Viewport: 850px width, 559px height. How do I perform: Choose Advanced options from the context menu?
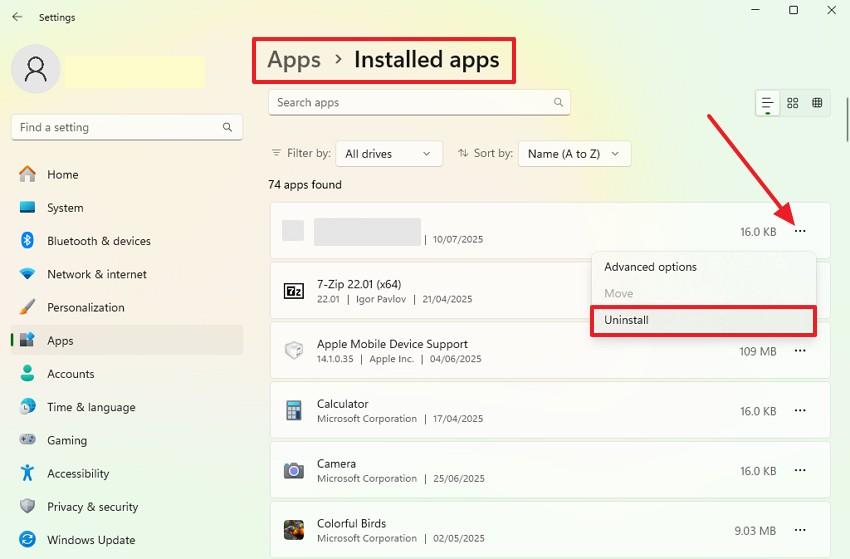704,267
